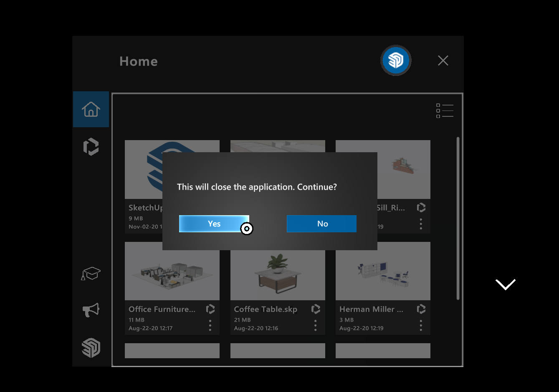Open options menu for Office Furniture file
The height and width of the screenshot is (392, 559).
(210, 325)
